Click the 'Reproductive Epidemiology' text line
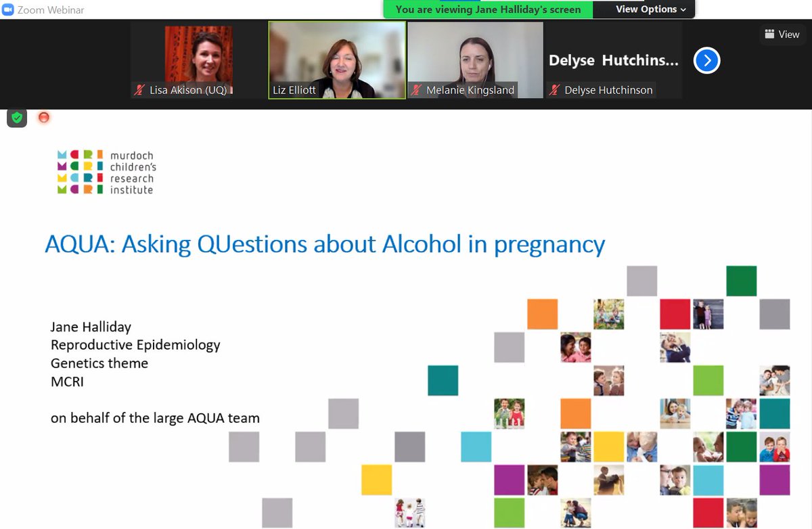This screenshot has width=812, height=529. (x=135, y=345)
